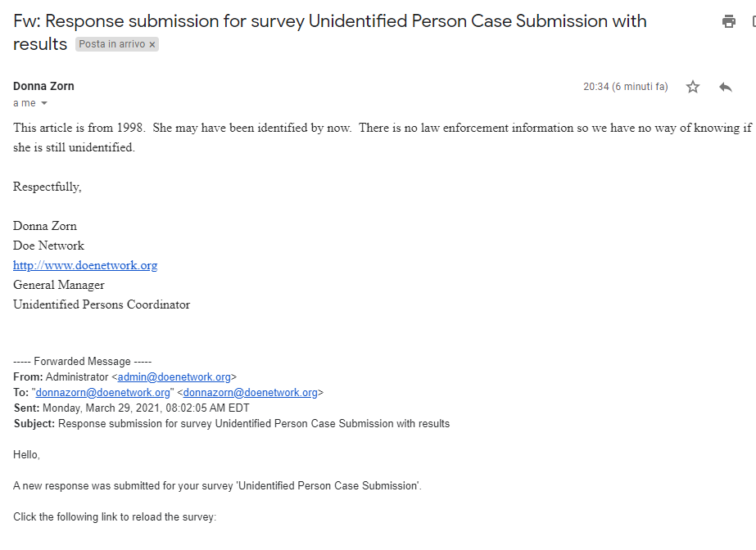Click the "Respectfully," closing line

click(48, 187)
